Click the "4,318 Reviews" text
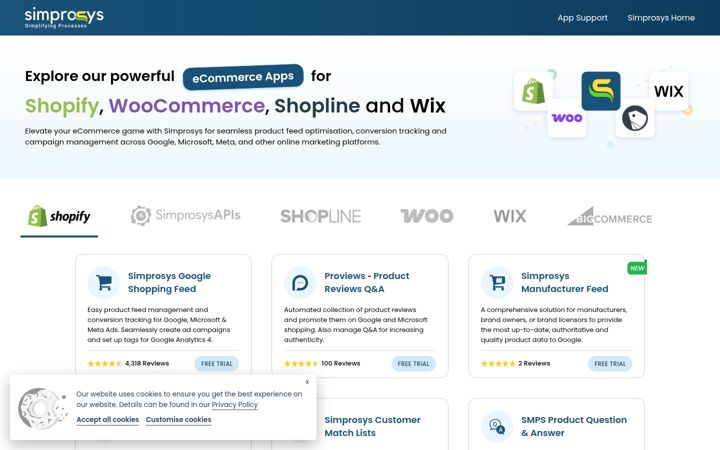Viewport: 720px width, 450px height. [147, 363]
